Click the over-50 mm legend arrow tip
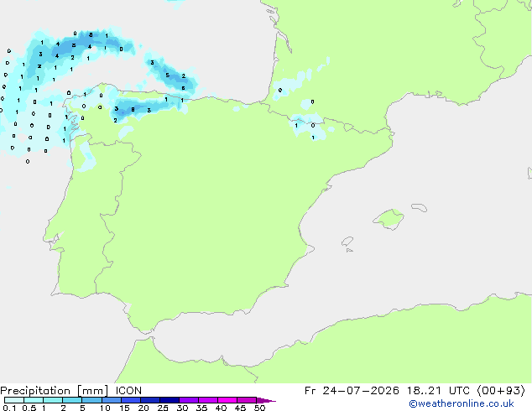 pos(266,400)
